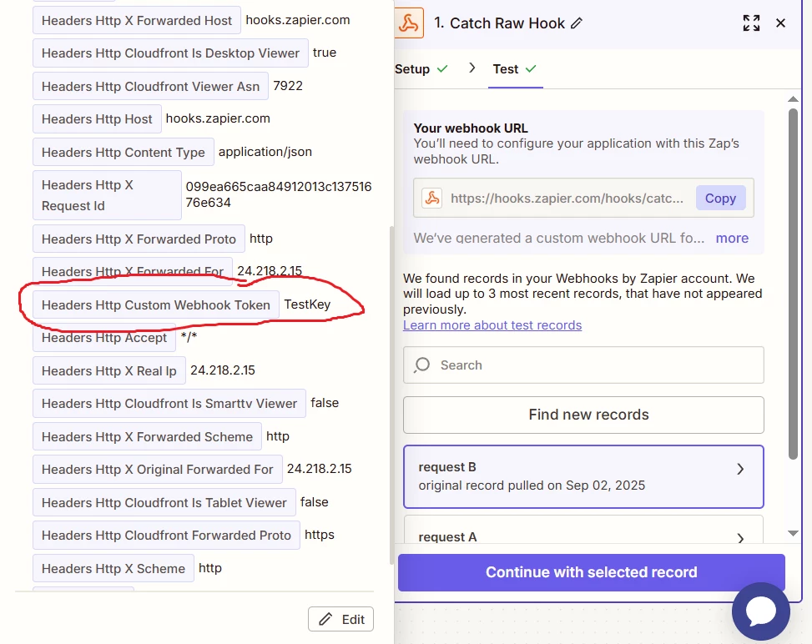The image size is (812, 644).
Task: Open 'Learn more about test records' link
Action: (x=492, y=325)
